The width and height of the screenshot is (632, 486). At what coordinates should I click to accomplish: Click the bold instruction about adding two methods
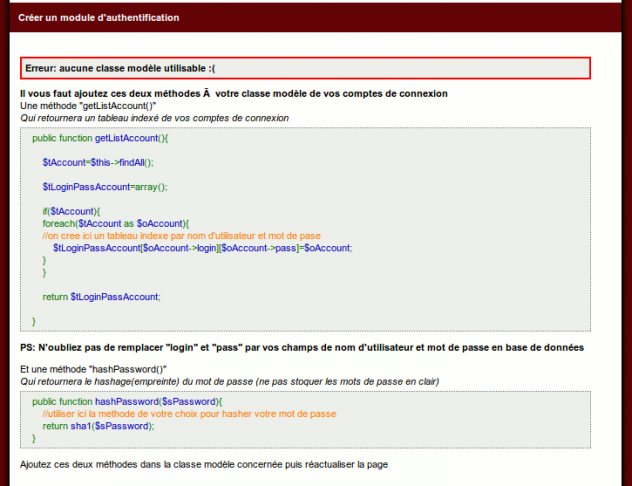(x=234, y=93)
